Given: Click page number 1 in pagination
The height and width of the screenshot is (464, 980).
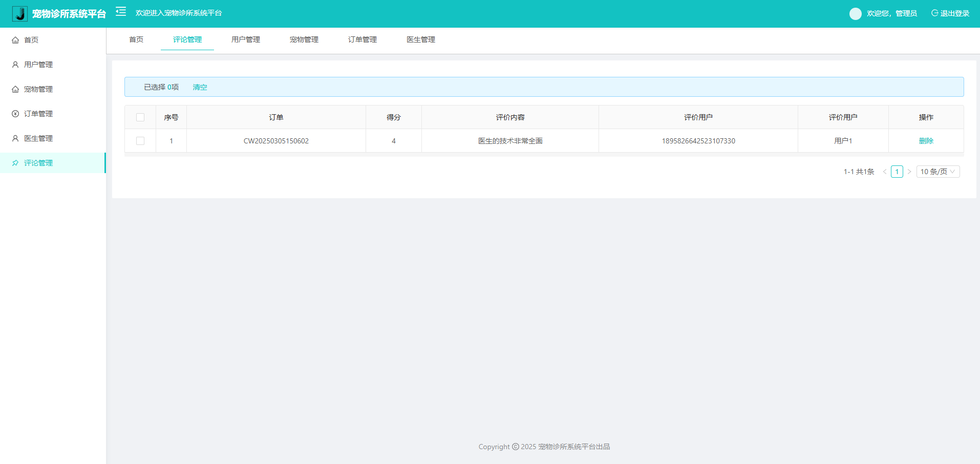Looking at the screenshot, I should click(x=897, y=172).
